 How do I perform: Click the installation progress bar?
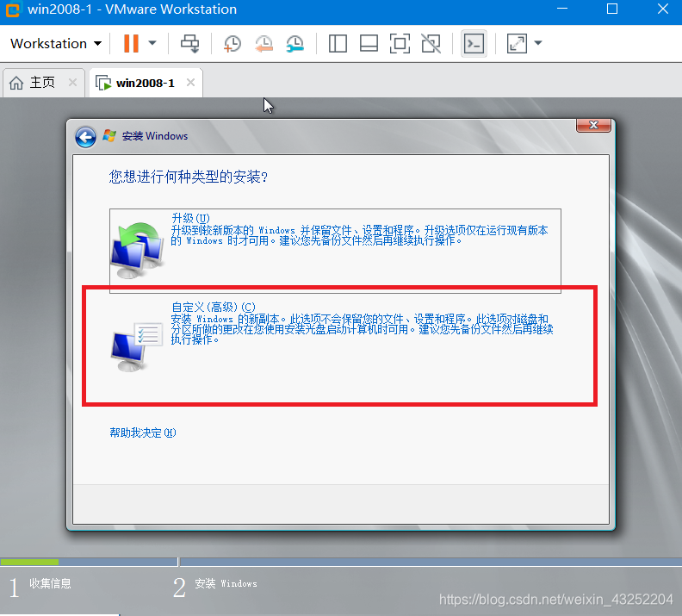[341, 562]
